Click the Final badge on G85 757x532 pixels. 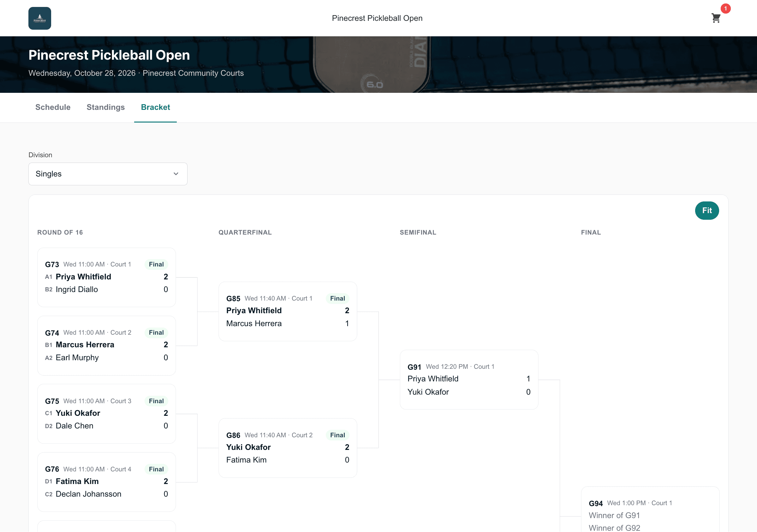click(x=337, y=298)
